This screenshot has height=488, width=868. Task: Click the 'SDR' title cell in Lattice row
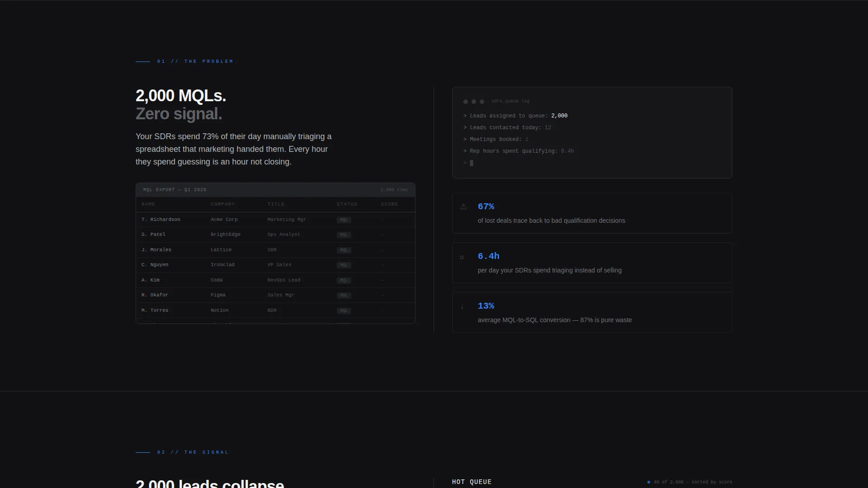272,250
